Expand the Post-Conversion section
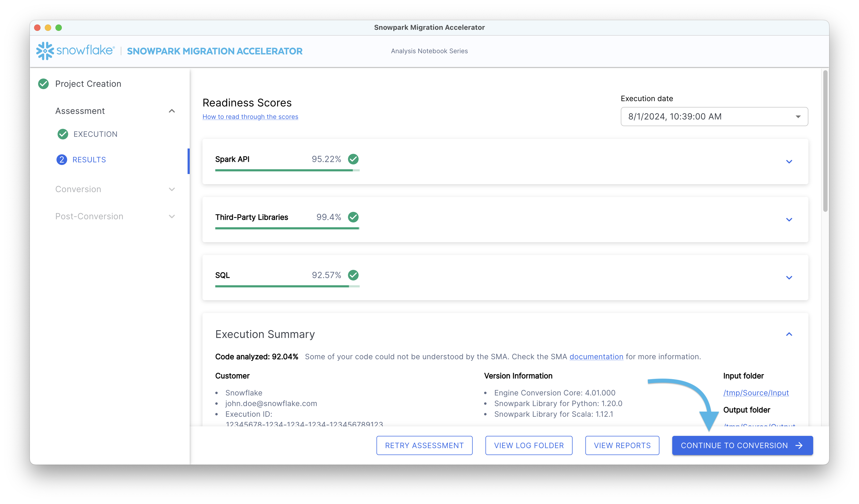Screen dimensions: 859x504 point(172,216)
